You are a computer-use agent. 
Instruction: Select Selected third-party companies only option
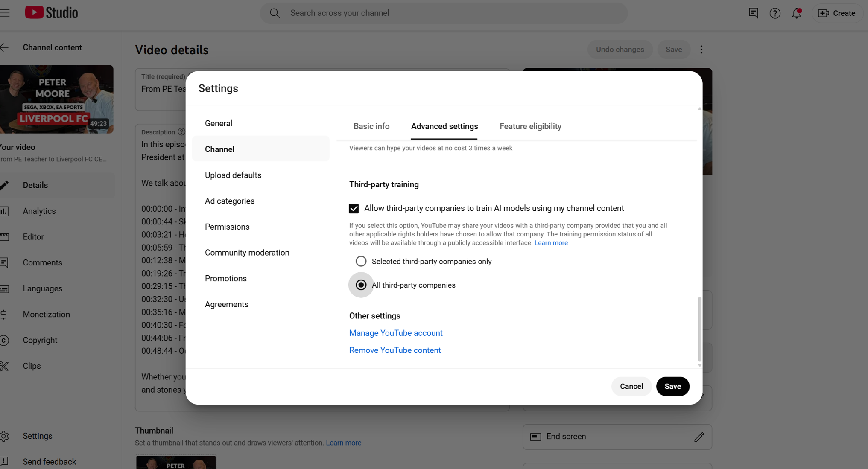tap(361, 261)
